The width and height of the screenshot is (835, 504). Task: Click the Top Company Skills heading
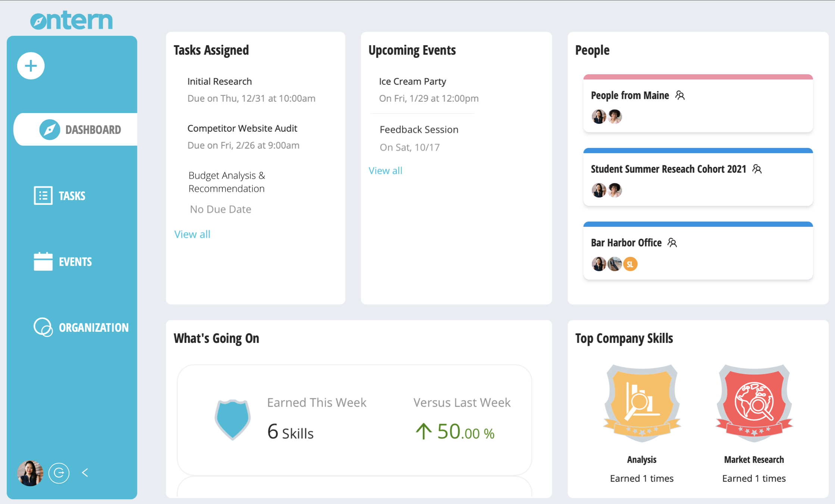coord(624,338)
